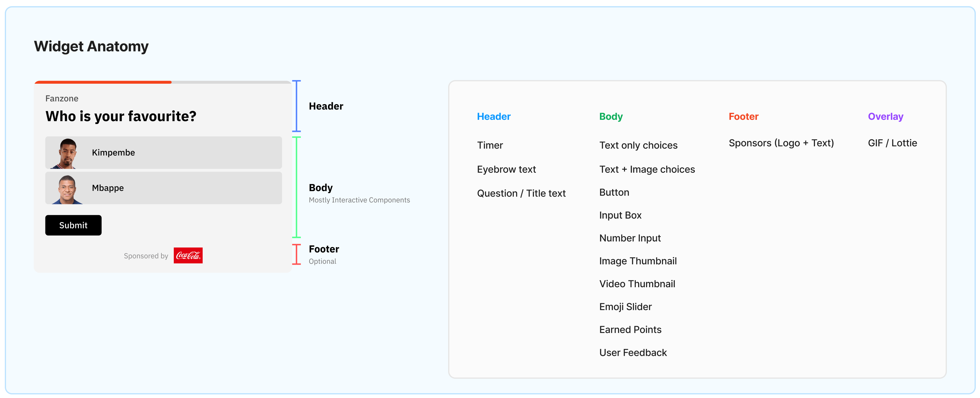980x398 pixels.
Task: Click the Coca-Cola sponsor logo
Action: 188,256
